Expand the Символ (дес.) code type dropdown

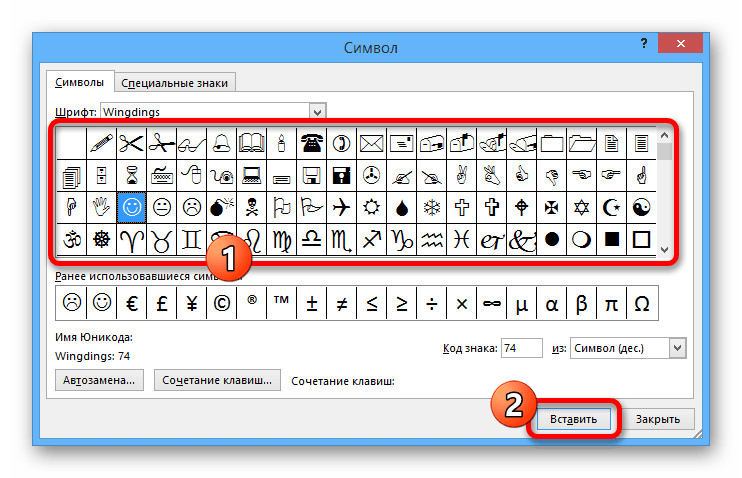[678, 348]
